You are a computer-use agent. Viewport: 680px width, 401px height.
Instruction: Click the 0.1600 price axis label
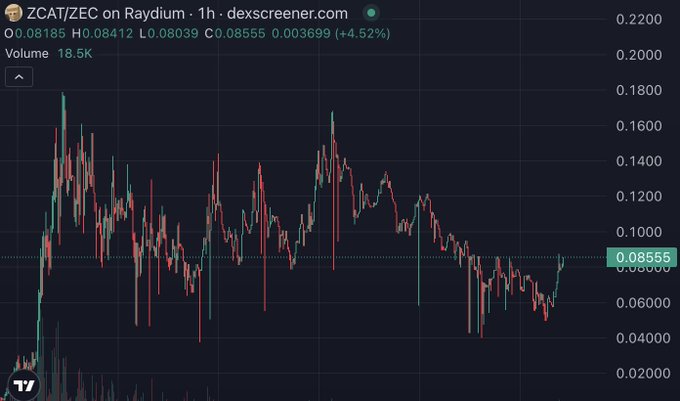click(639, 126)
